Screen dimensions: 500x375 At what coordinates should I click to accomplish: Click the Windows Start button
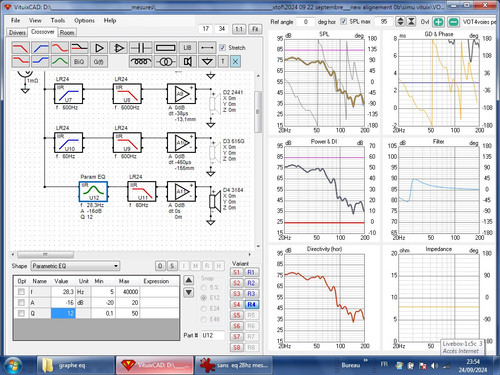point(13,365)
